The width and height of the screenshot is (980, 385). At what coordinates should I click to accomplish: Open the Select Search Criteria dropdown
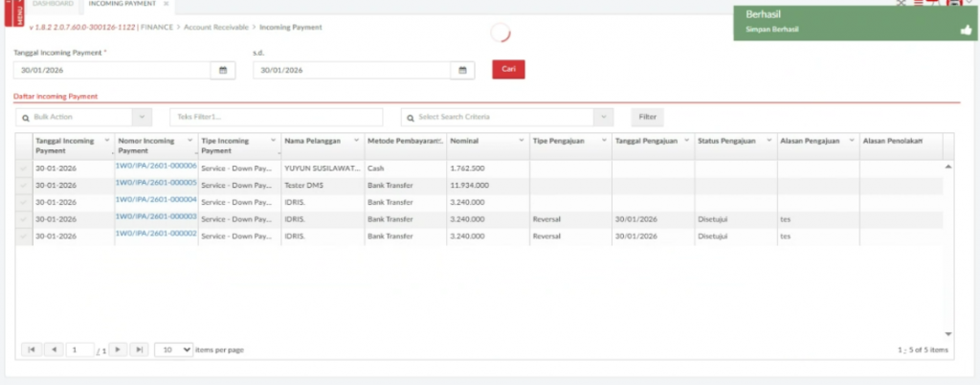click(x=603, y=117)
